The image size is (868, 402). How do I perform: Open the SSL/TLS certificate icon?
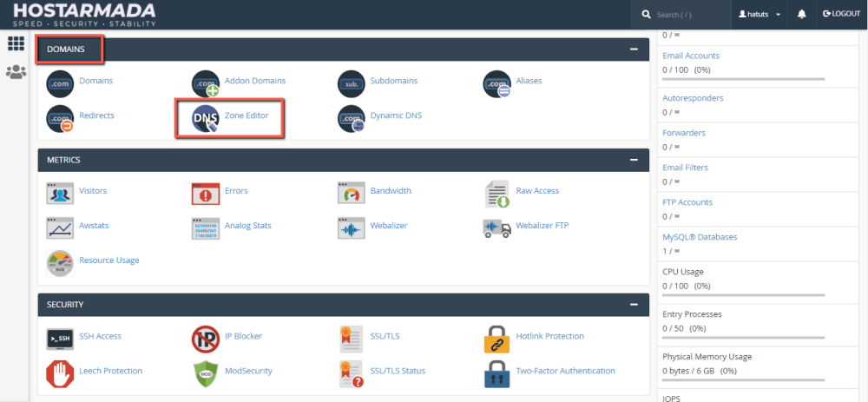pos(351,339)
